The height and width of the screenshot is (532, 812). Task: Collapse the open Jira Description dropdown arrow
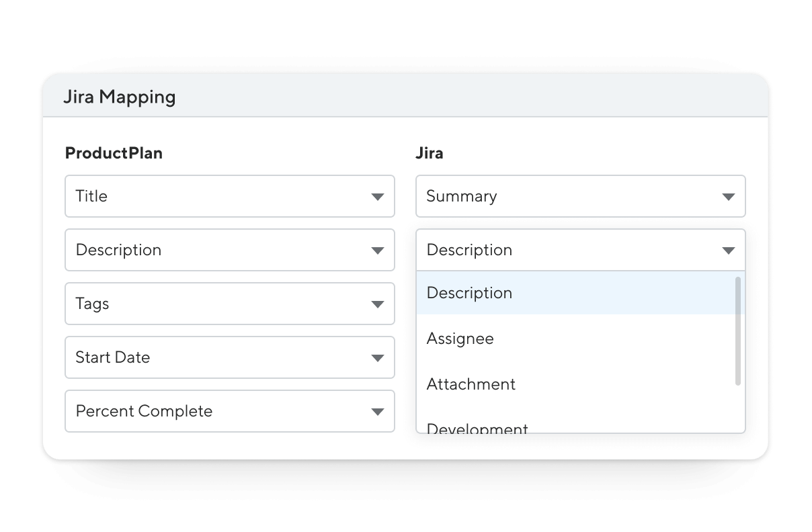(729, 251)
